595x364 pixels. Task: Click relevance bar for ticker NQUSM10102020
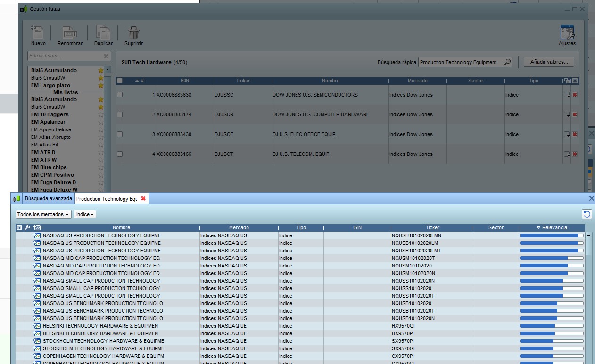[x=552, y=266]
